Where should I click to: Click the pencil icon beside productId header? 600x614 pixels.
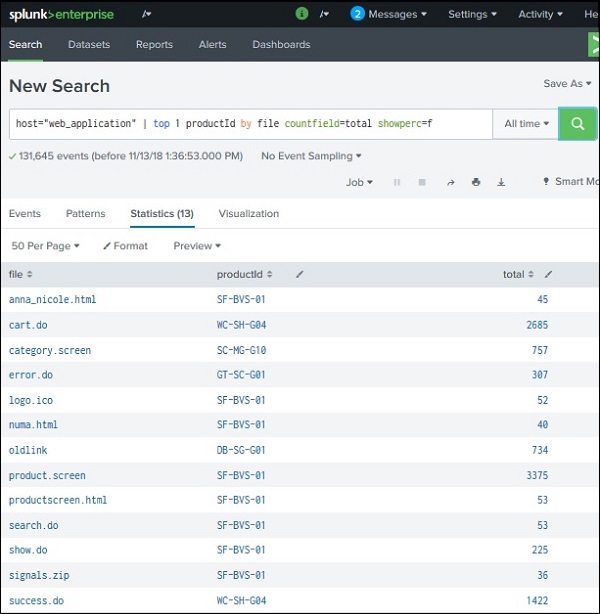300,274
